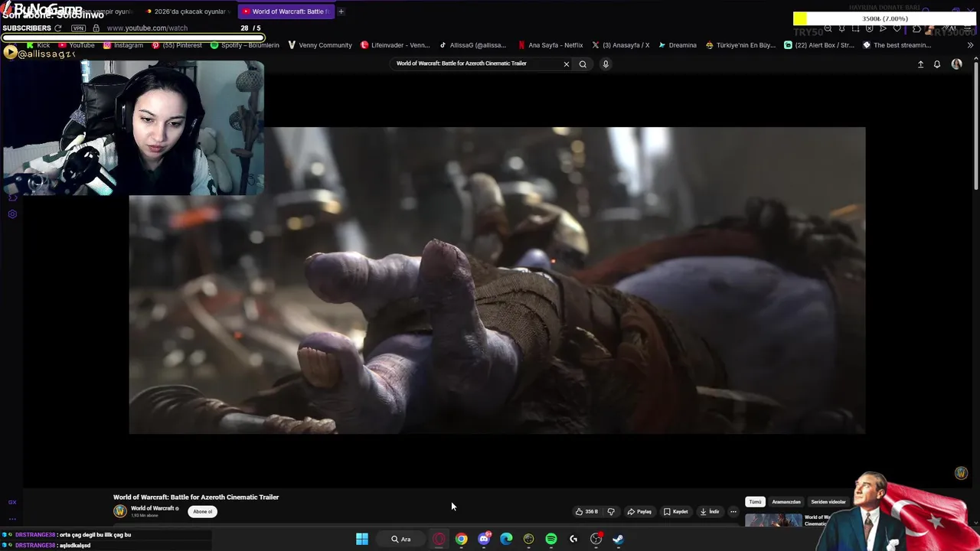The height and width of the screenshot is (551, 980).
Task: Click the site lock icon in address bar
Action: pos(96,28)
